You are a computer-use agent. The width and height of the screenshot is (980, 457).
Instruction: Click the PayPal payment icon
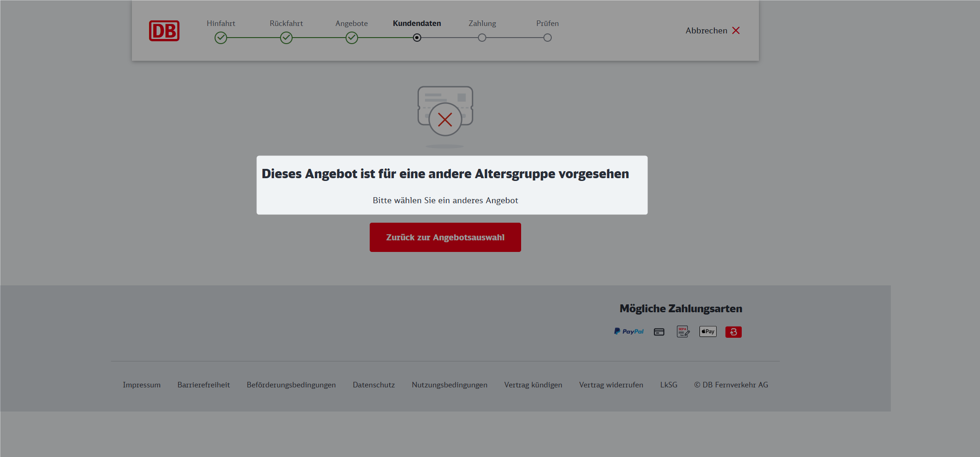628,332
